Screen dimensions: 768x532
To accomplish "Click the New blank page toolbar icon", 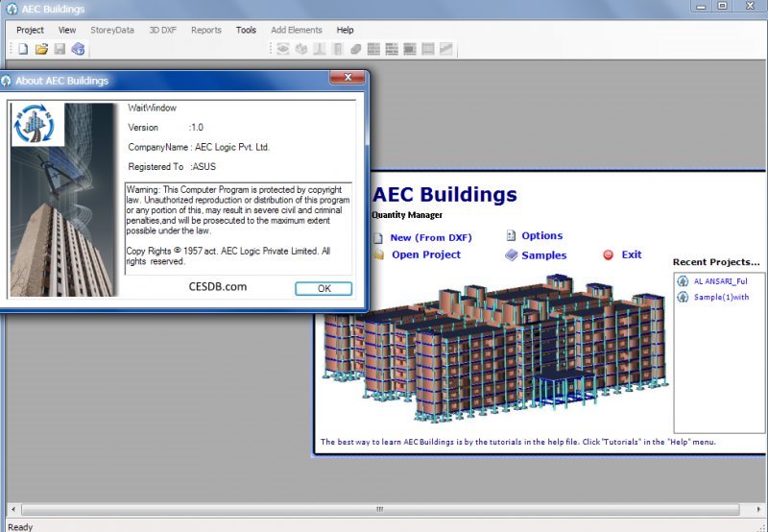I will click(23, 49).
